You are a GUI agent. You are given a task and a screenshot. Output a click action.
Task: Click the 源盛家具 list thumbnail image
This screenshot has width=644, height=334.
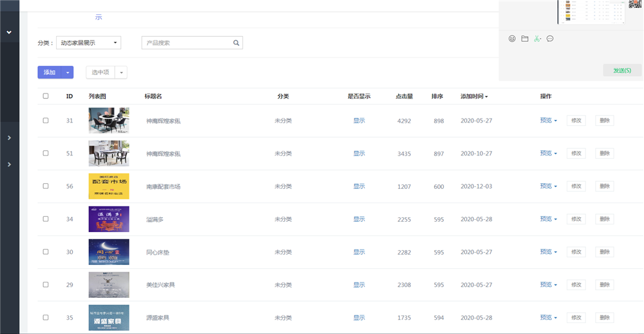109,317
